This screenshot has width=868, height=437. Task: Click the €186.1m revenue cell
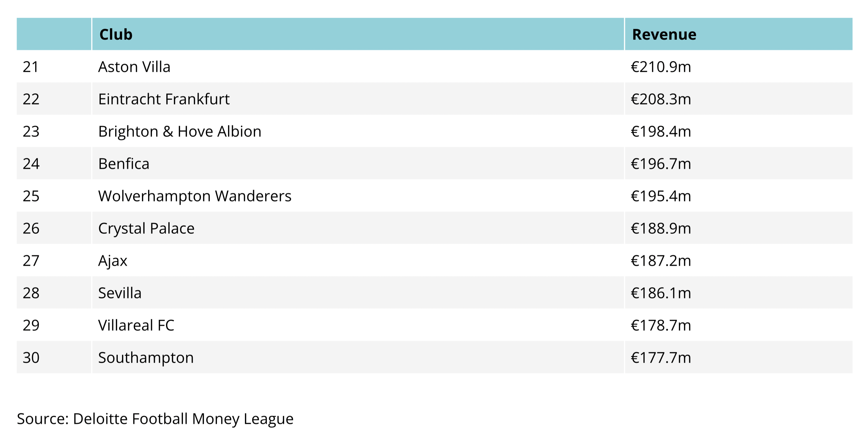click(x=661, y=293)
